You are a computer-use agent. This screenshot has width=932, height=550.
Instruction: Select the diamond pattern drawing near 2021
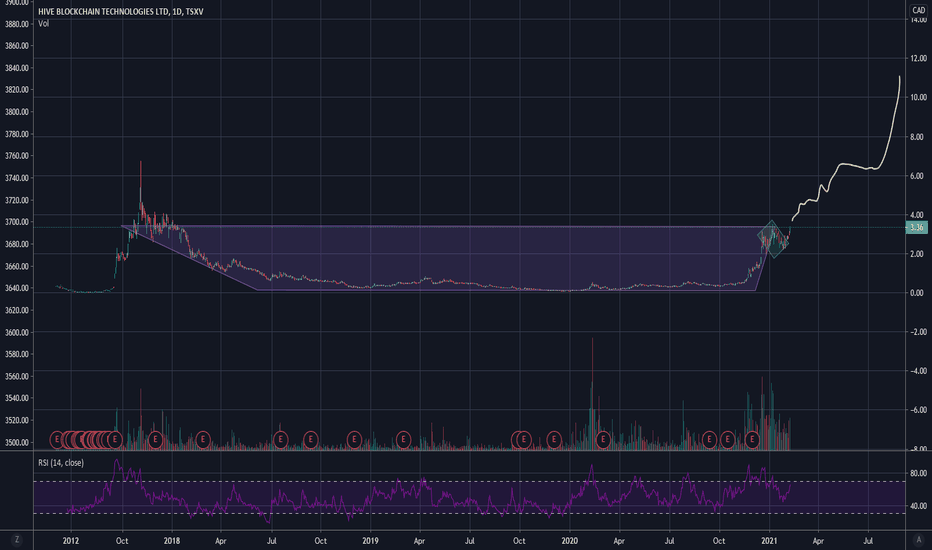click(x=773, y=239)
